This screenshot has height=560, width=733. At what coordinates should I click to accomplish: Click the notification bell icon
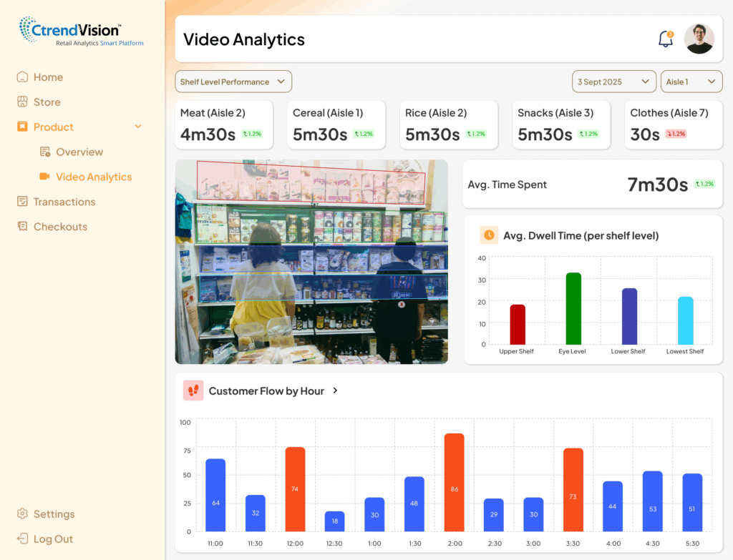[x=666, y=39]
